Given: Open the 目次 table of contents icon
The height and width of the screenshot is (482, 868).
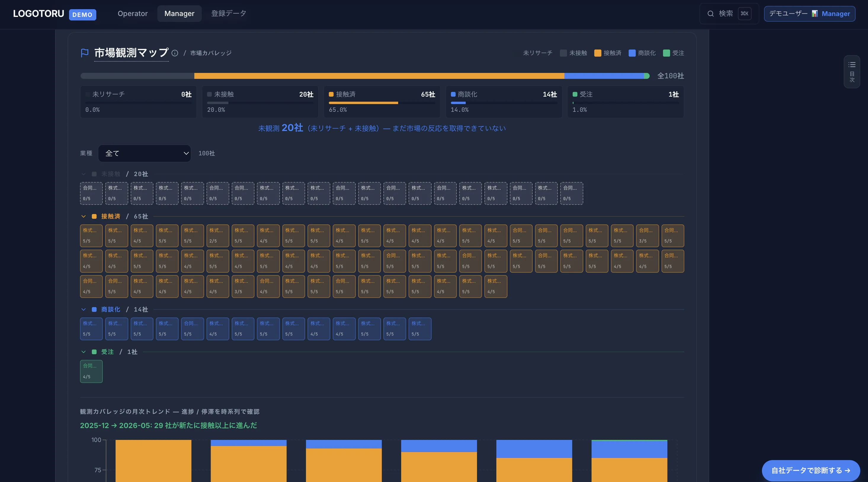Looking at the screenshot, I should (852, 71).
